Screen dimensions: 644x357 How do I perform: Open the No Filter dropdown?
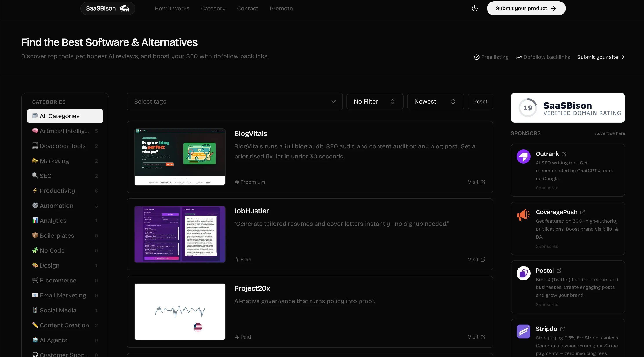point(375,102)
